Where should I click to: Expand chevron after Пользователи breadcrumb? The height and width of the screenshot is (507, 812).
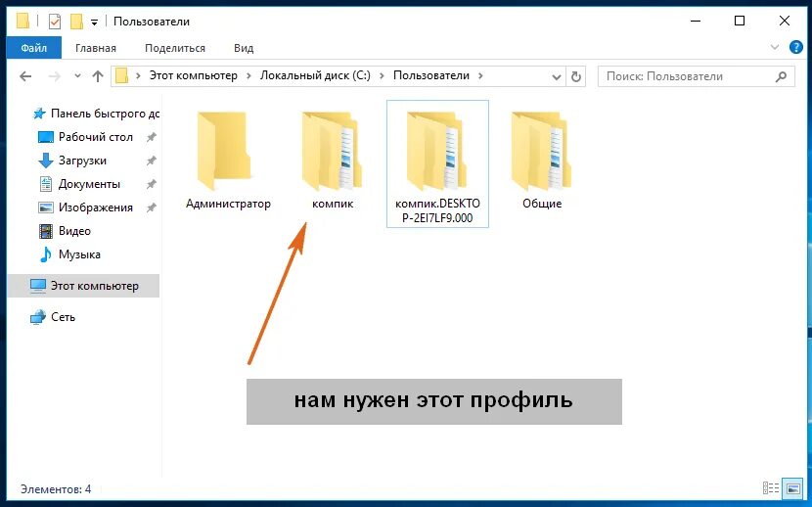480,76
